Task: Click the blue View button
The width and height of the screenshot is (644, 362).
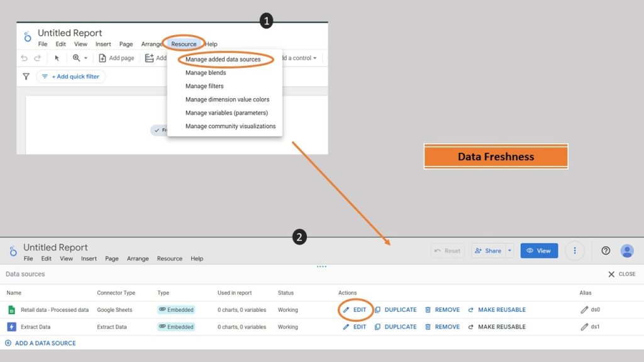Action: (539, 251)
